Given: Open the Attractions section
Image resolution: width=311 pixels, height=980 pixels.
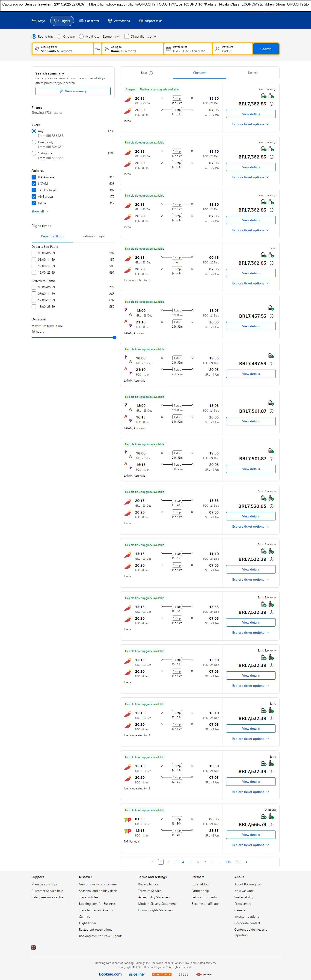Looking at the screenshot, I should tap(119, 21).
